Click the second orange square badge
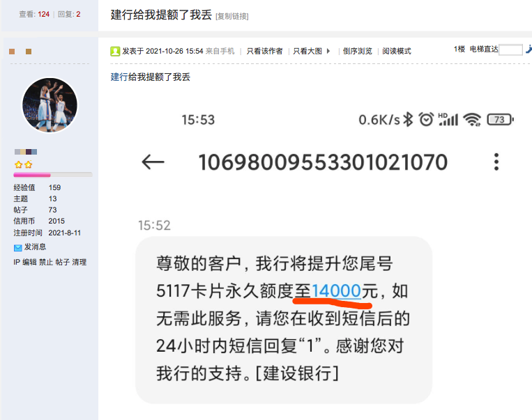The height and width of the screenshot is (420, 532). pyautogui.click(x=29, y=52)
